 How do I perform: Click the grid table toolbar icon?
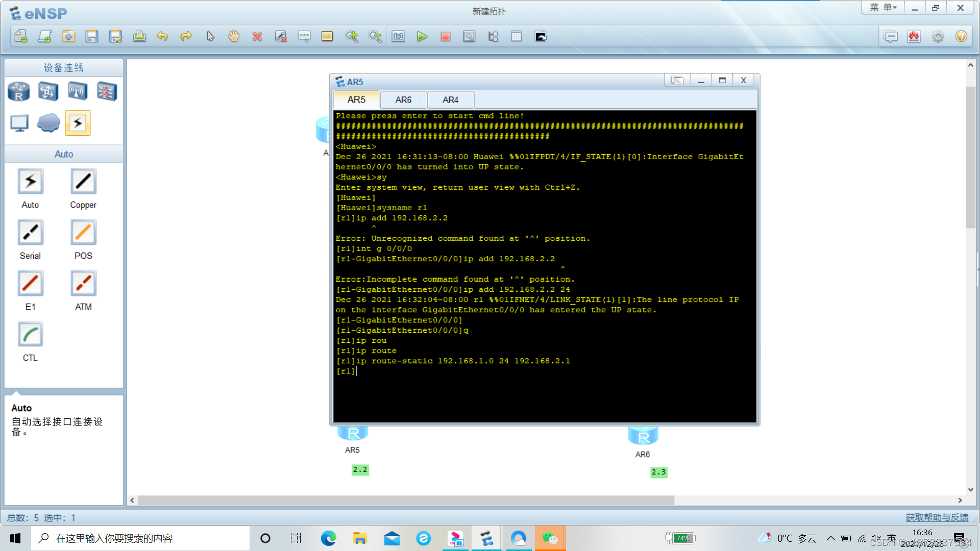pos(517,36)
